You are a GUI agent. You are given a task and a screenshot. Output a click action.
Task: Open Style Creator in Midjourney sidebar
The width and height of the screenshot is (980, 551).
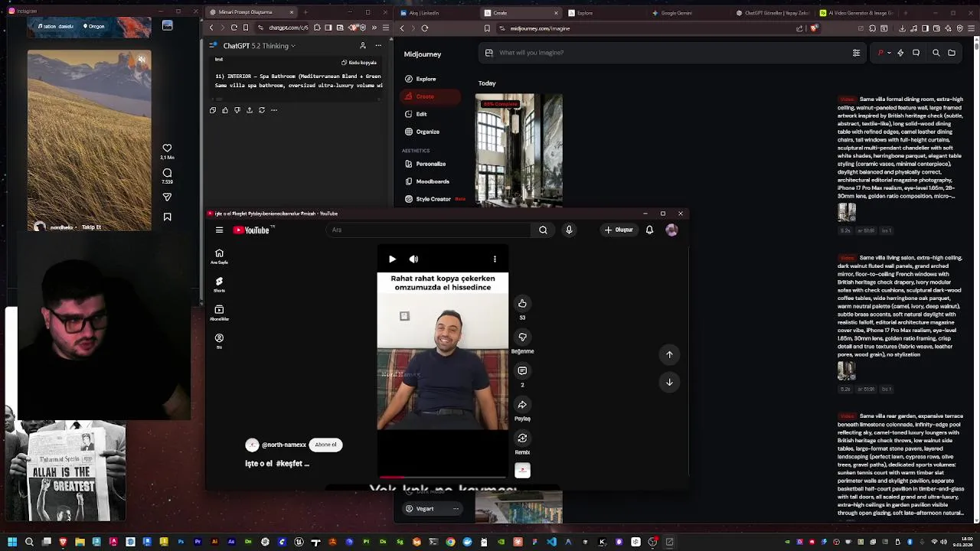(433, 199)
